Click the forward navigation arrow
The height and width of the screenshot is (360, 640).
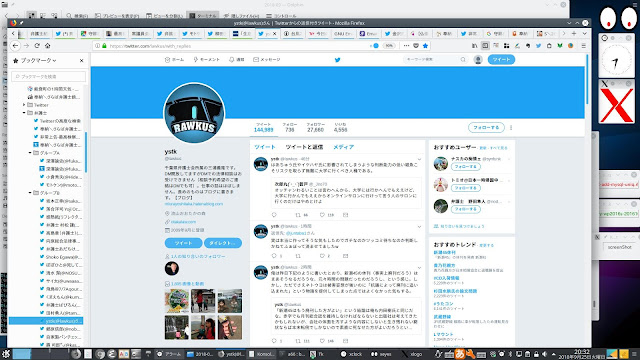coord(27,46)
